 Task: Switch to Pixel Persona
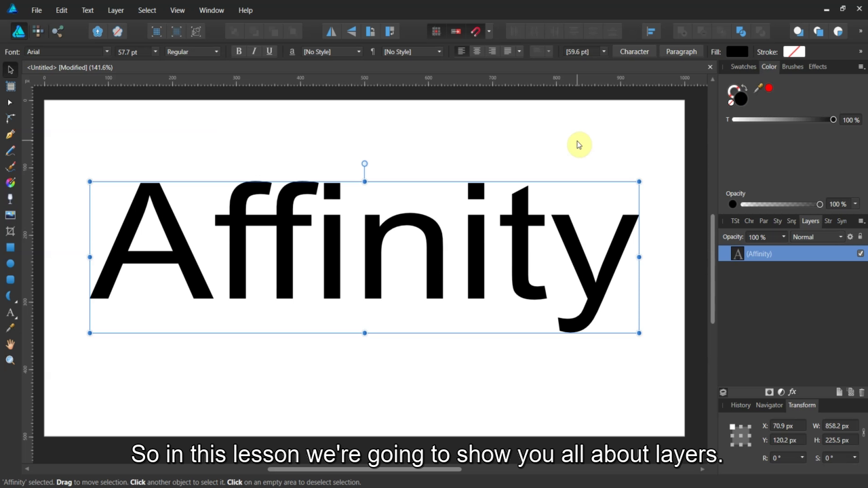(x=38, y=31)
